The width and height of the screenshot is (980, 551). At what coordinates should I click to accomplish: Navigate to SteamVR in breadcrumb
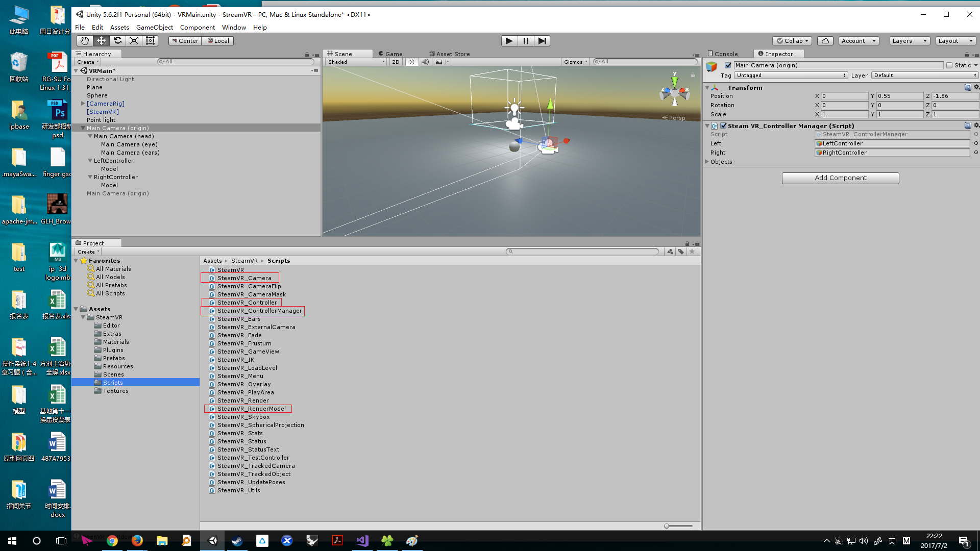(x=244, y=261)
